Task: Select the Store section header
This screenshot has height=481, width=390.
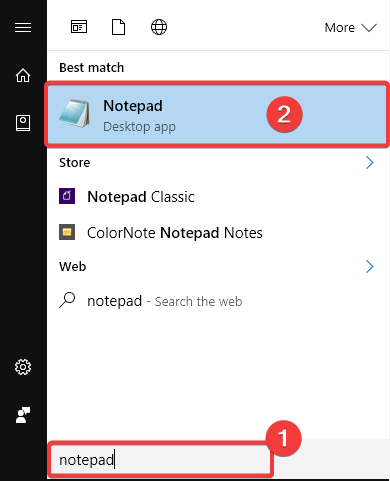Action: (75, 163)
